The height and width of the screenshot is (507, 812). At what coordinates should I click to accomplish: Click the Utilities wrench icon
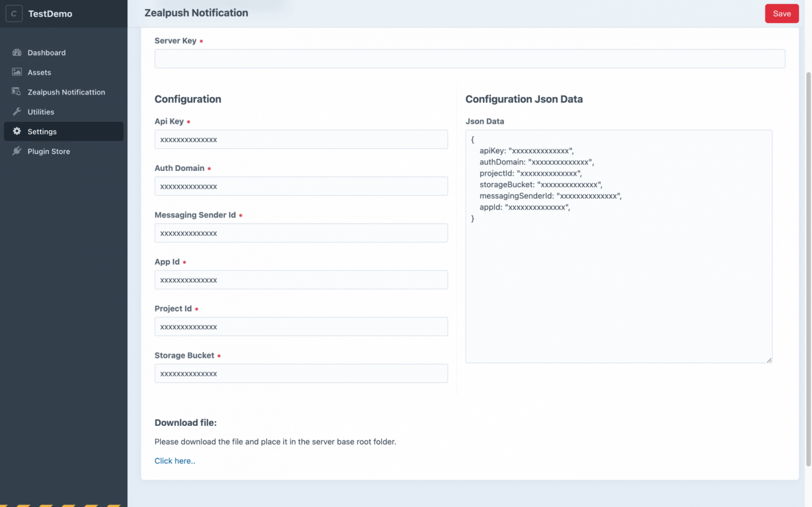pos(17,112)
